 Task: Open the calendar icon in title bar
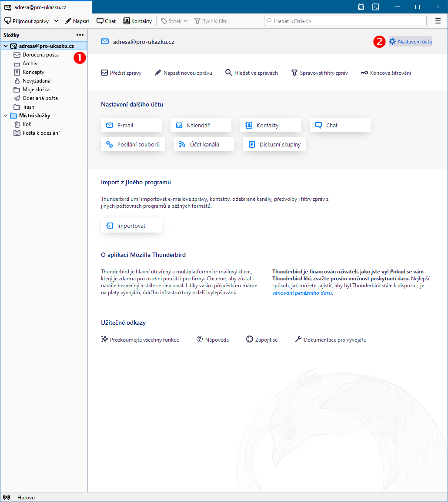point(361,7)
